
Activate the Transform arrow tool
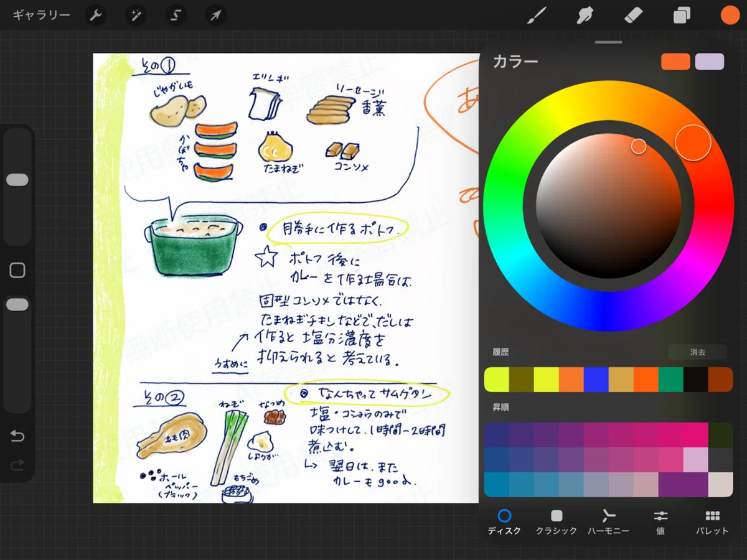215,16
